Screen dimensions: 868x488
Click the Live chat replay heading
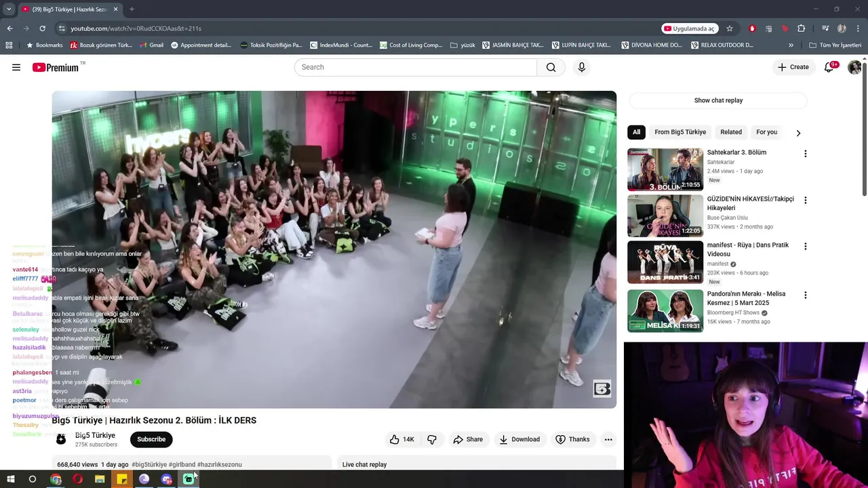pos(364,464)
